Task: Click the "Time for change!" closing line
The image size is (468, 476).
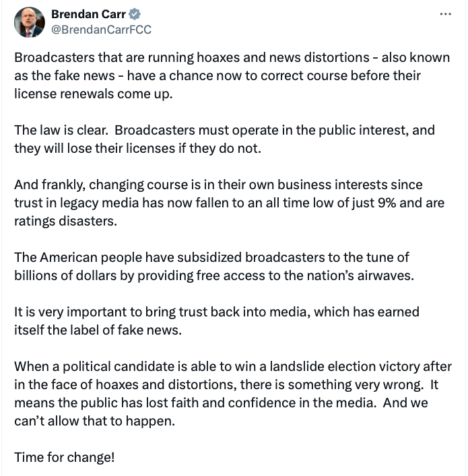Action: click(65, 457)
